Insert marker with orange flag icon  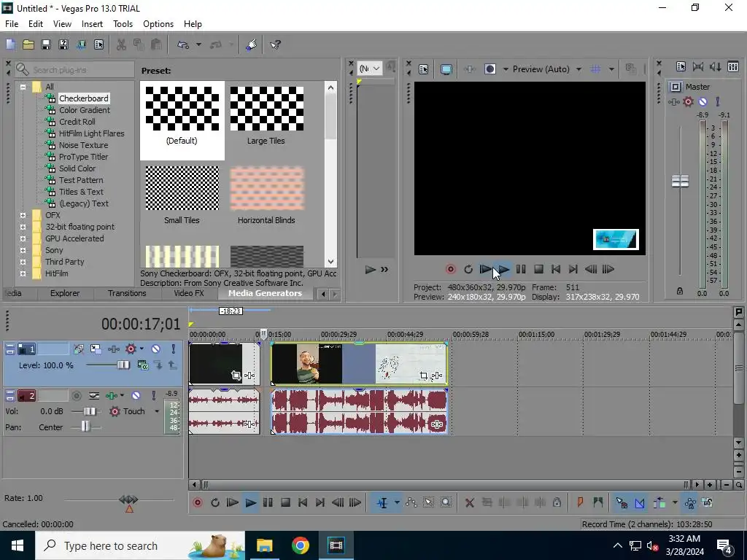tap(580, 503)
